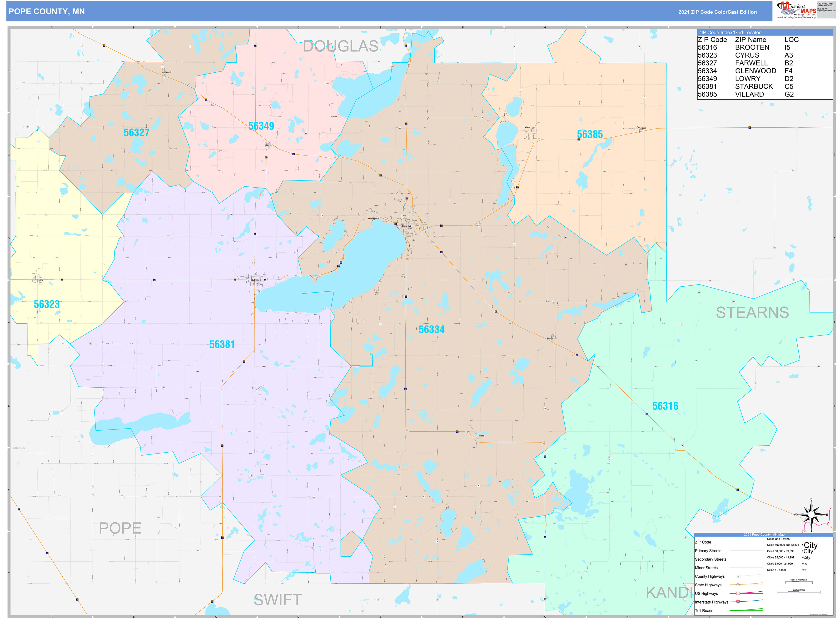The image size is (840, 619).
Task: Select BROOTEN in the ZIP index table
Action: point(752,48)
